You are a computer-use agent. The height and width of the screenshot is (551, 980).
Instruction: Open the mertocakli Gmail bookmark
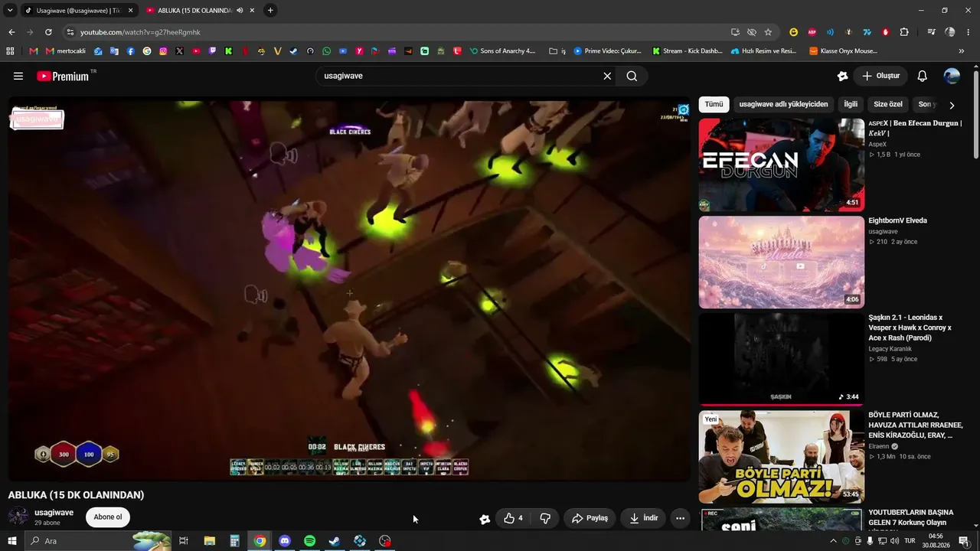(x=66, y=51)
